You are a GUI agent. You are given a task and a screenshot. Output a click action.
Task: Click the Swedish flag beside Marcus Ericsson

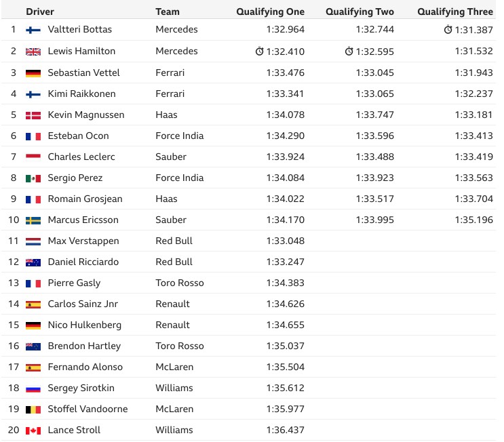pos(33,221)
